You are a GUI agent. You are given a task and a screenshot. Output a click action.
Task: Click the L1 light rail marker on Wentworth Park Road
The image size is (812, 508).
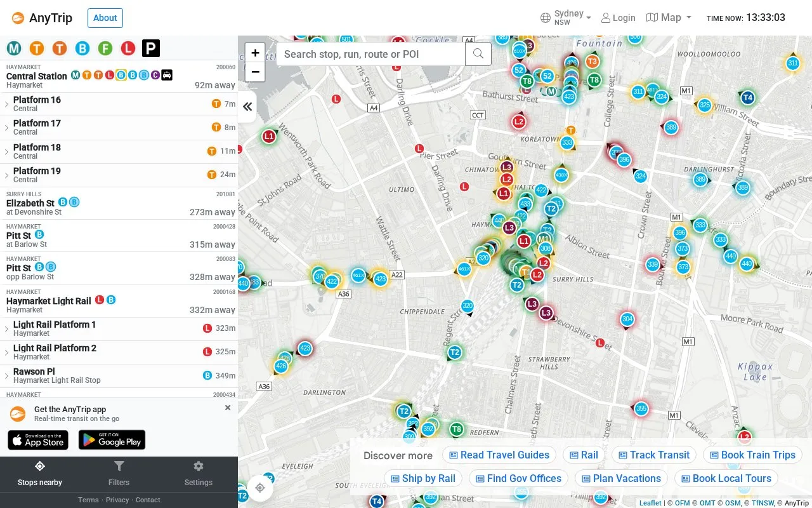269,136
